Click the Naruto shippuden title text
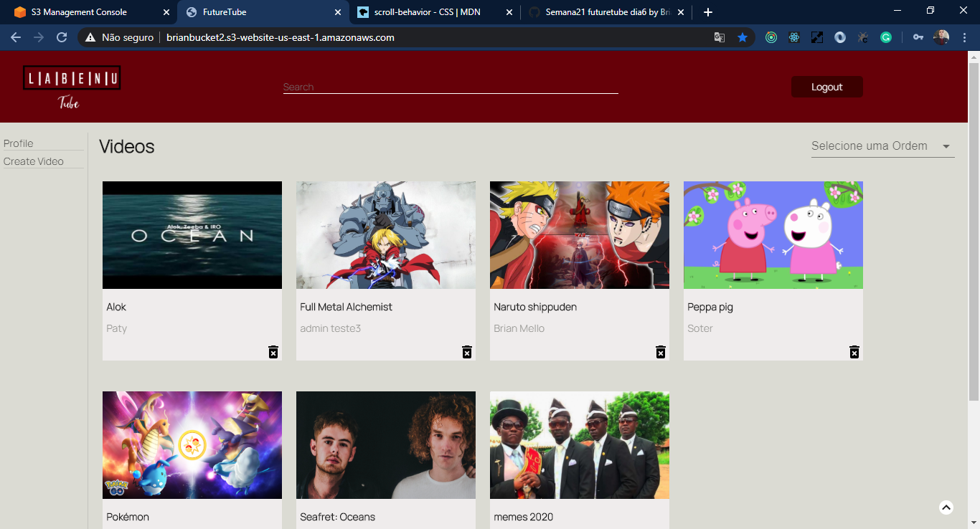Viewport: 980px width, 529px height. [x=535, y=307]
